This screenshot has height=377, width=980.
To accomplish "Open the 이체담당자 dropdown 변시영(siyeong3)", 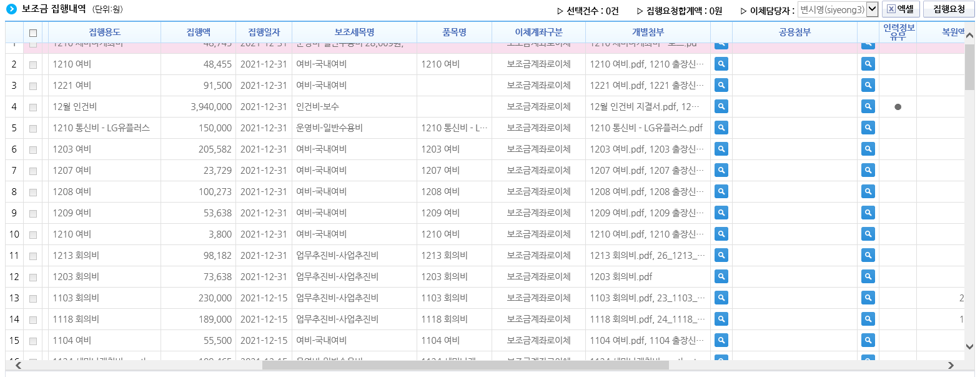I will coord(838,9).
